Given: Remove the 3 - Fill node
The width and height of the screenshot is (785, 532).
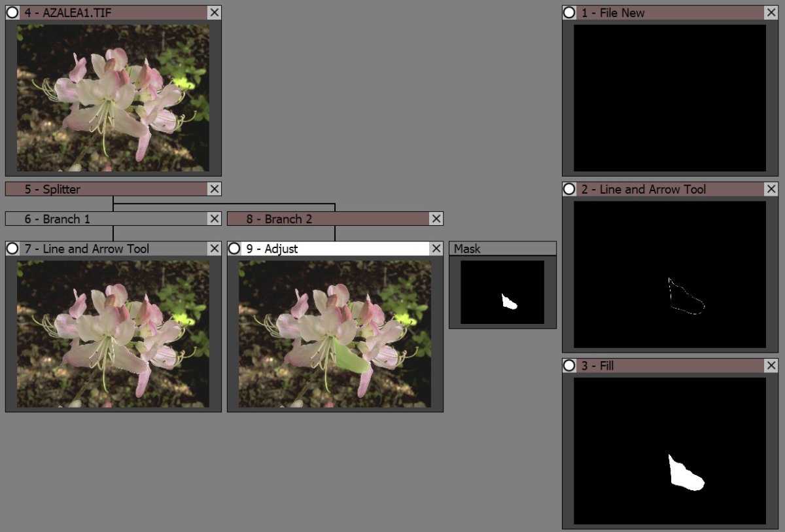Looking at the screenshot, I should coord(771,366).
